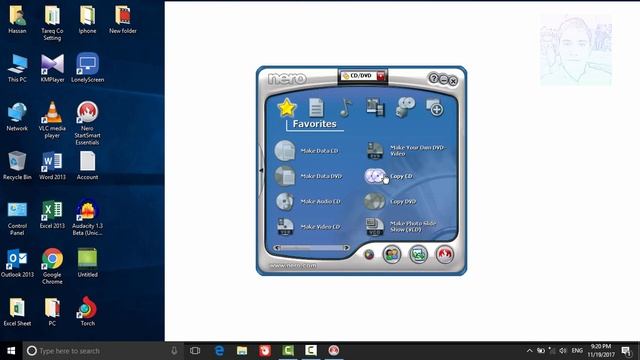Open Task View from the taskbar

(x=195, y=351)
